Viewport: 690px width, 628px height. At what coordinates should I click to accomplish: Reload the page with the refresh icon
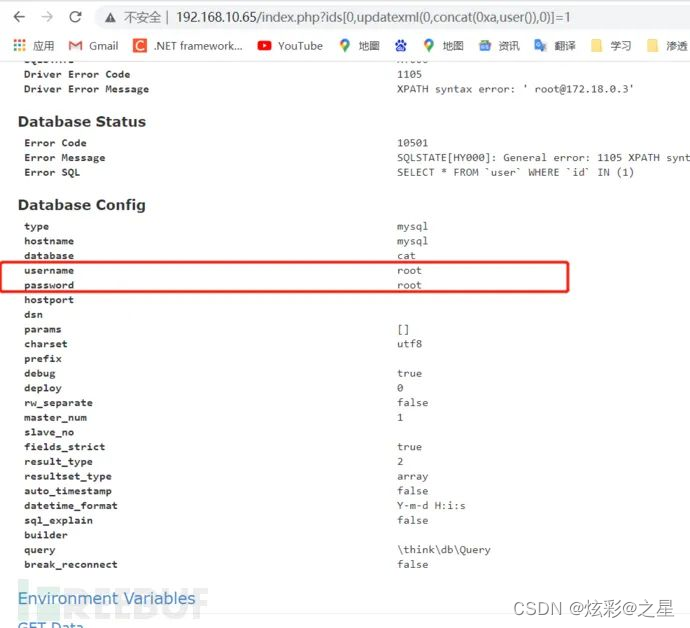pyautogui.click(x=75, y=17)
